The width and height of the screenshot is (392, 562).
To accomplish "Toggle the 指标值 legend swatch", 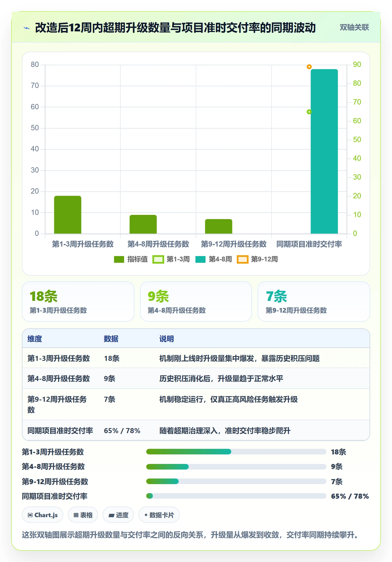I will pyautogui.click(x=119, y=259).
